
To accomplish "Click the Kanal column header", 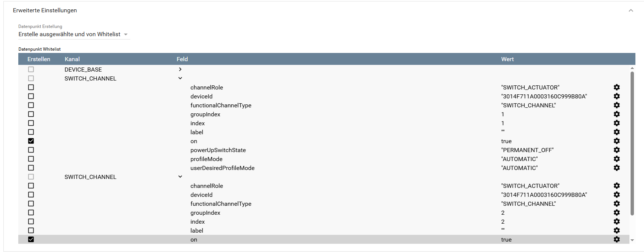I will (72, 59).
